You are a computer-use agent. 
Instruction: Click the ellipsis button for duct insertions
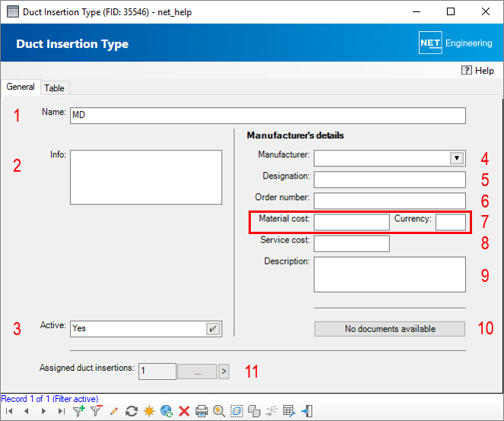click(197, 372)
